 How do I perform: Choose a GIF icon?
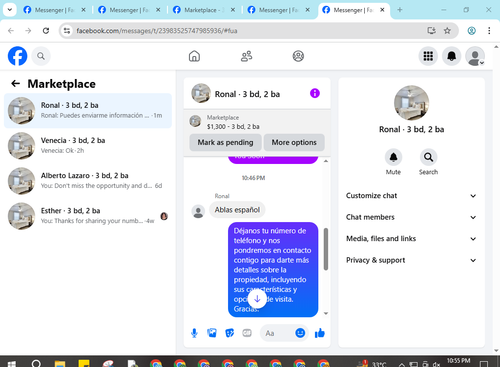(x=247, y=333)
